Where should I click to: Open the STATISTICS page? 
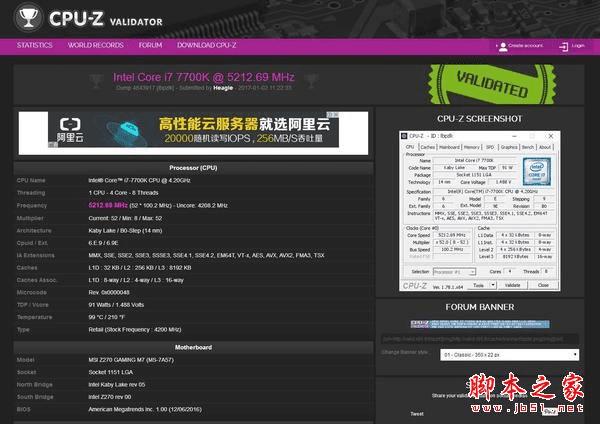tap(34, 45)
